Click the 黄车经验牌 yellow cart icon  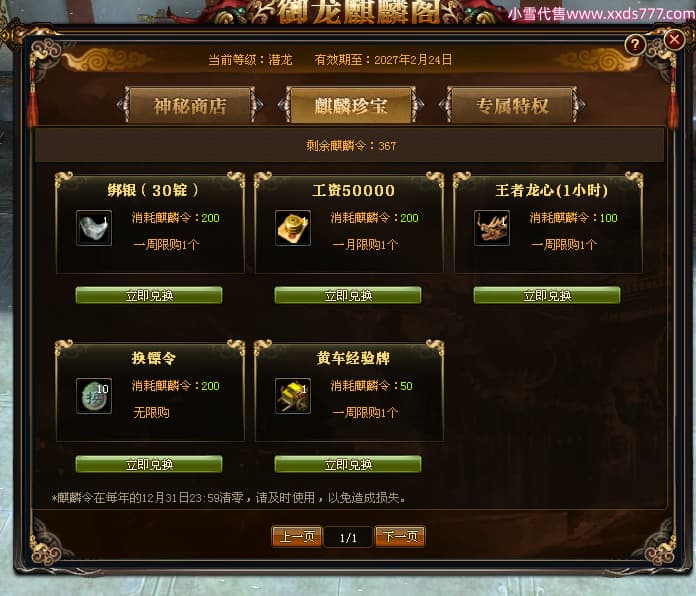293,396
